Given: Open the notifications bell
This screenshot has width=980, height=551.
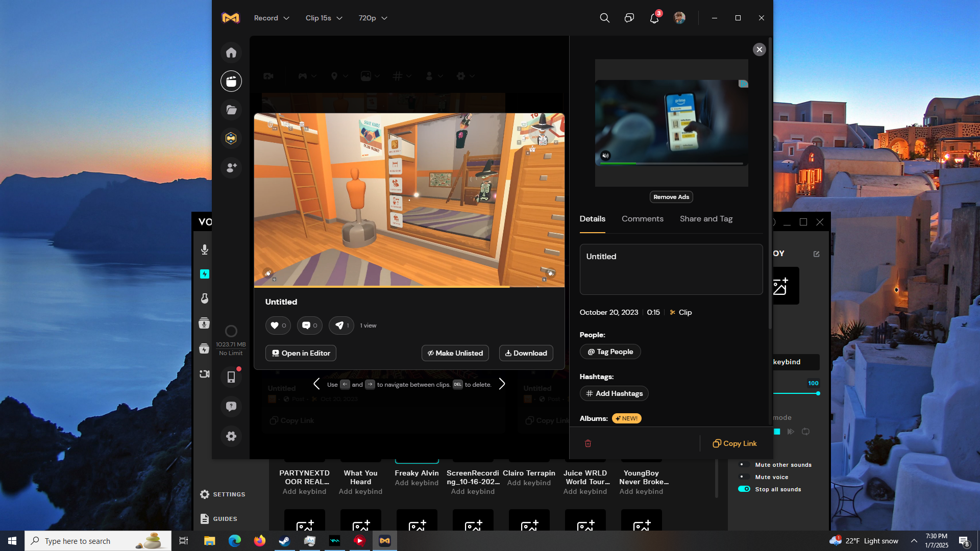Looking at the screenshot, I should (x=654, y=18).
